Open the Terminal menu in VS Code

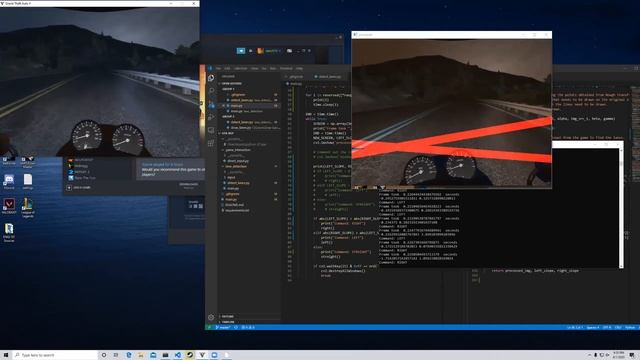[286, 69]
